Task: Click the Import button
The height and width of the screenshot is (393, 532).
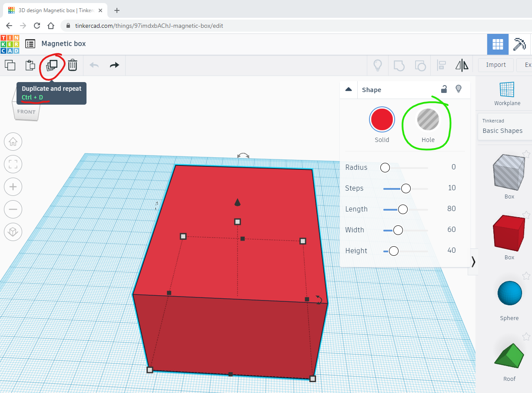Action: (496, 65)
